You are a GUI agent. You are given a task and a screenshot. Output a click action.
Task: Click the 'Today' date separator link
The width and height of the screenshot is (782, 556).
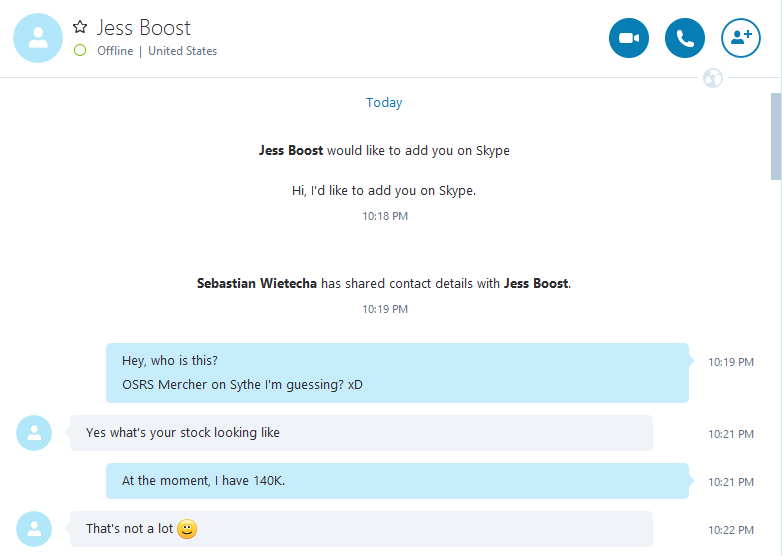tap(384, 103)
